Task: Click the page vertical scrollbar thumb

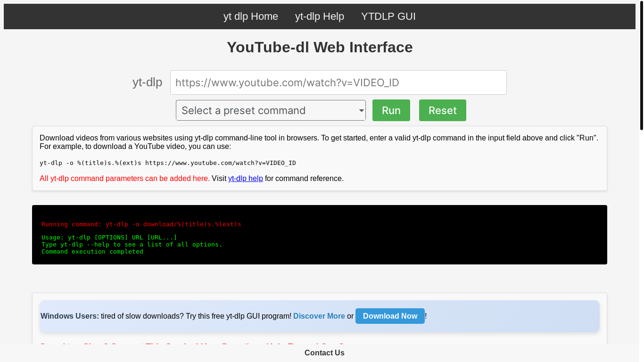Action: (x=642, y=65)
